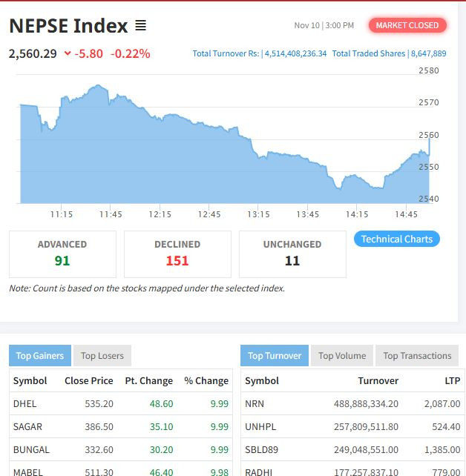
Task: Click the DHEL stock symbol
Action: point(24,404)
